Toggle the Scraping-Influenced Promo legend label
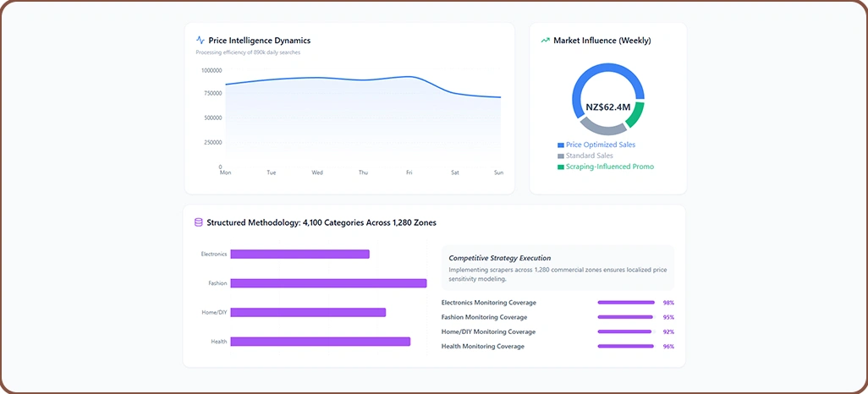The width and height of the screenshot is (868, 394). coord(609,167)
